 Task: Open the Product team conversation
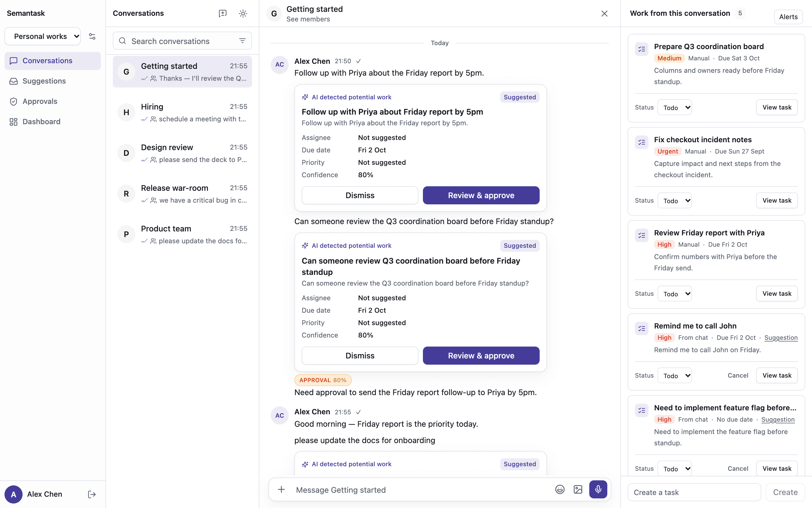182,234
